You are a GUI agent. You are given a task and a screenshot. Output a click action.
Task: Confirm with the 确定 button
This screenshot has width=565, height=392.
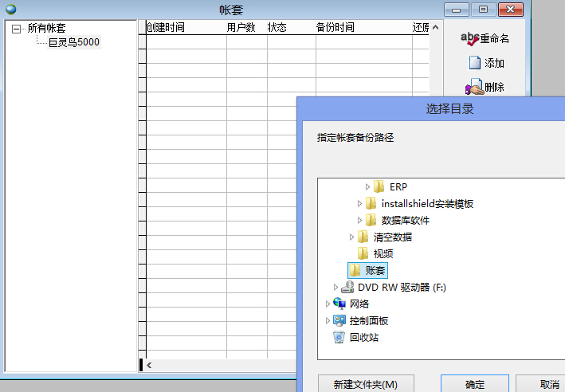(x=475, y=384)
